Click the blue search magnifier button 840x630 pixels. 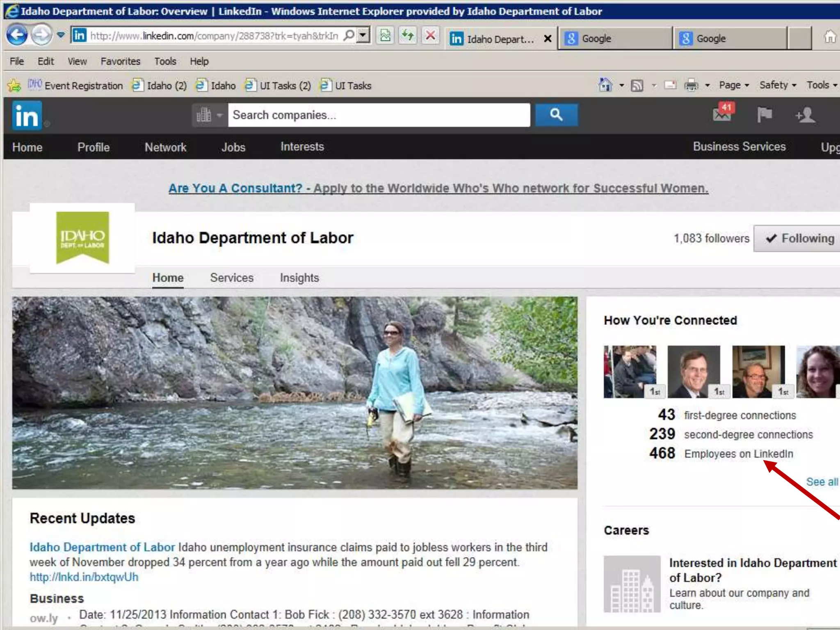pos(556,115)
